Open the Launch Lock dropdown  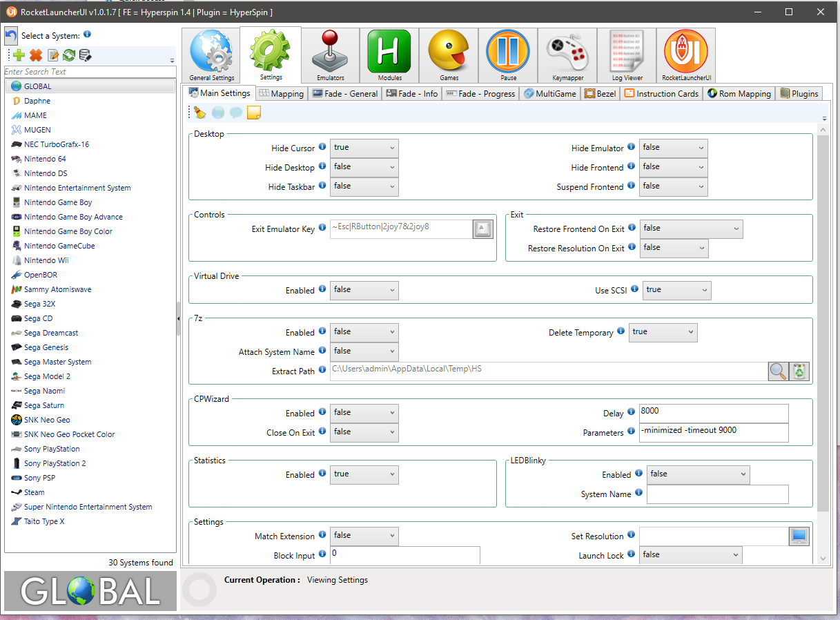(691, 555)
